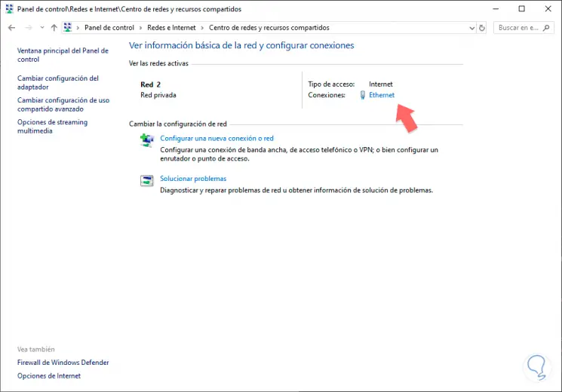Viewport: 562px width, 392px height.
Task: Click 'Tipo de acceso:' label
Action: (331, 84)
